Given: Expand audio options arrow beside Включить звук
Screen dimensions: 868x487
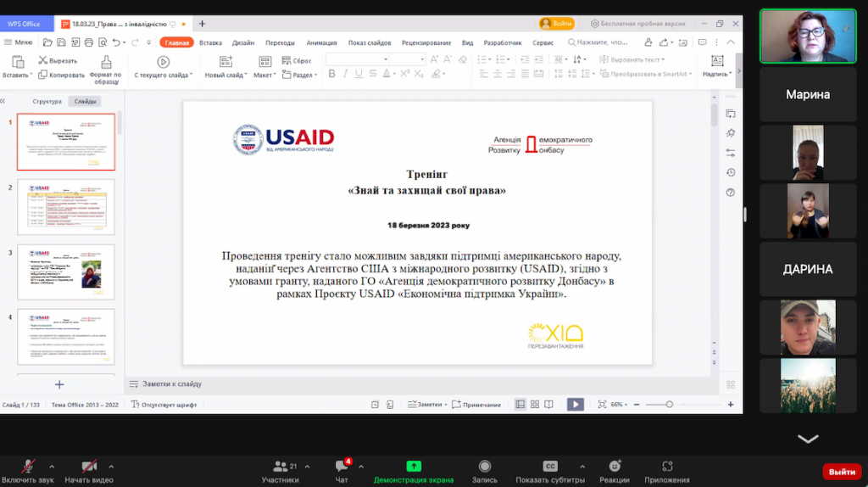Looking at the screenshot, I should click(x=52, y=467).
